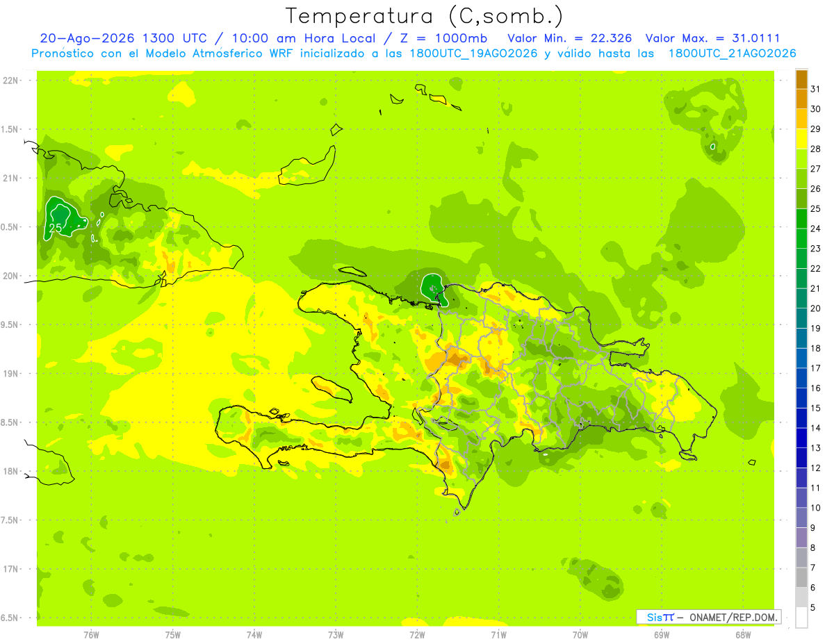Click the "12" color bar label

pos(816,468)
